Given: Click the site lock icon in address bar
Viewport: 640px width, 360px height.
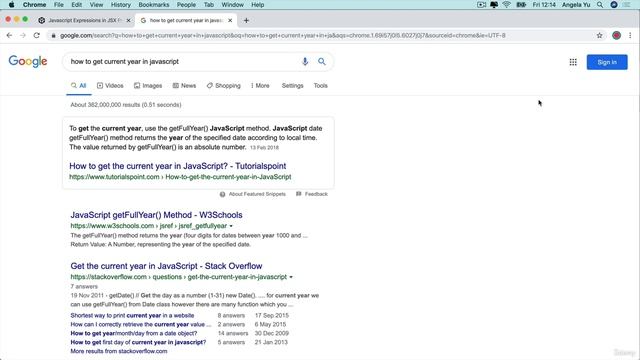Looking at the screenshot, I should [53, 36].
